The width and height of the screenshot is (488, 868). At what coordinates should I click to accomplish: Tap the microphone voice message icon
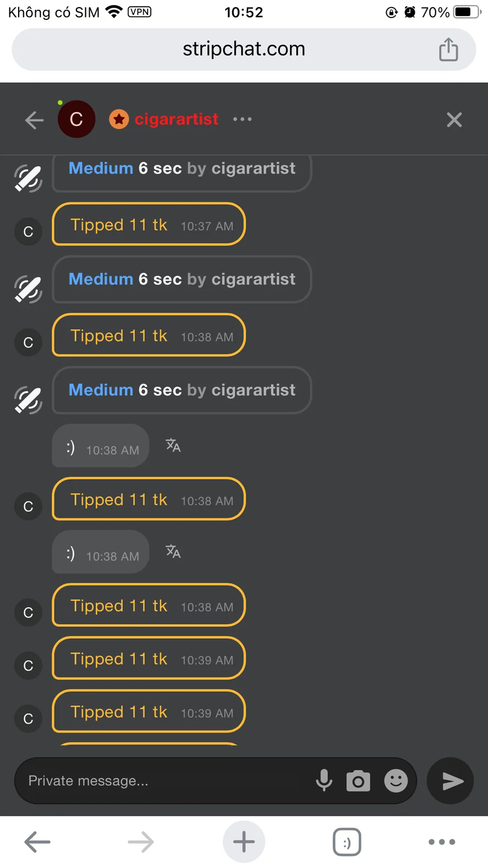(x=324, y=780)
